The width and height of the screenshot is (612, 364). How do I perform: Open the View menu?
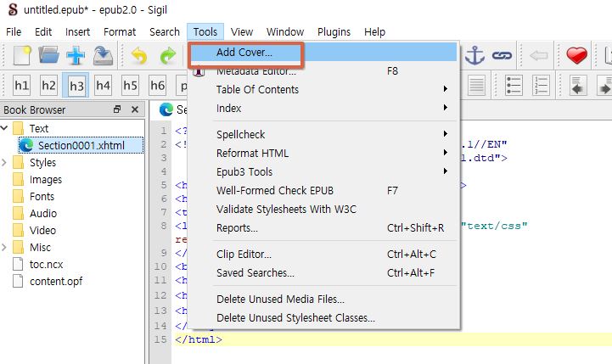pyautogui.click(x=242, y=31)
